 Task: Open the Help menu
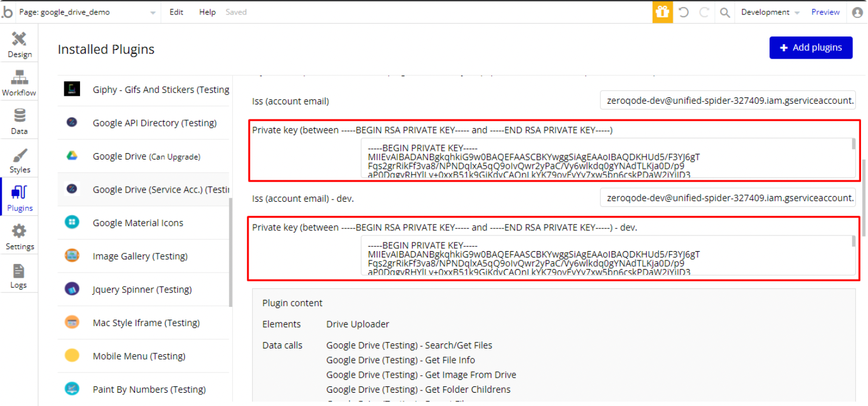(207, 12)
